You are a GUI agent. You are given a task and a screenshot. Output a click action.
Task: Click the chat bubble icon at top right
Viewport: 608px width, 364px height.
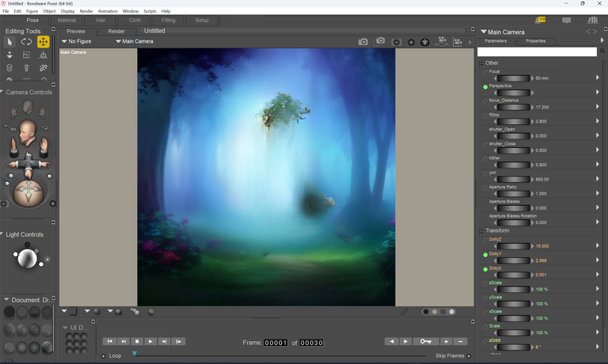567,20
